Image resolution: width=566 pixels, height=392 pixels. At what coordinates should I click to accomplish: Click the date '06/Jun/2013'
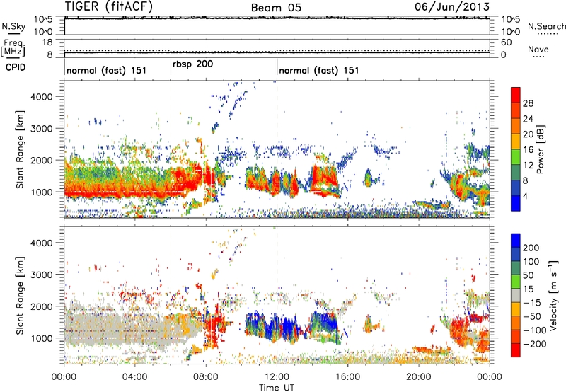pyautogui.click(x=452, y=6)
